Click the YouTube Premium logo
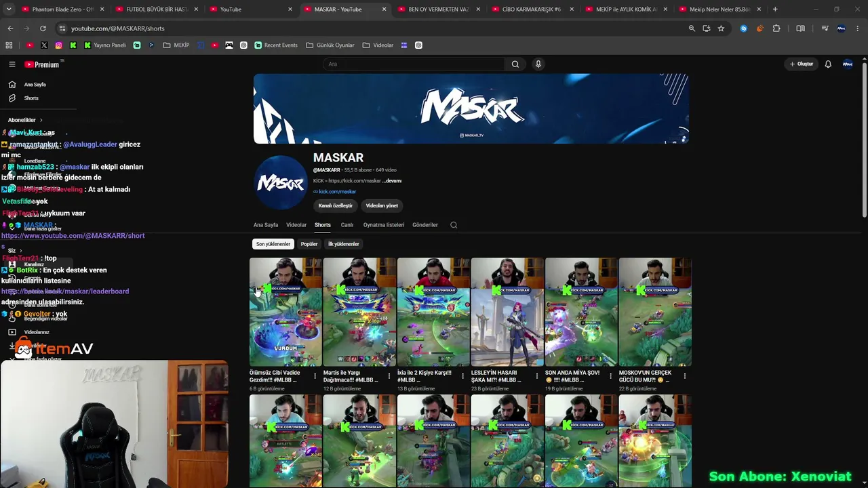 pyautogui.click(x=43, y=64)
